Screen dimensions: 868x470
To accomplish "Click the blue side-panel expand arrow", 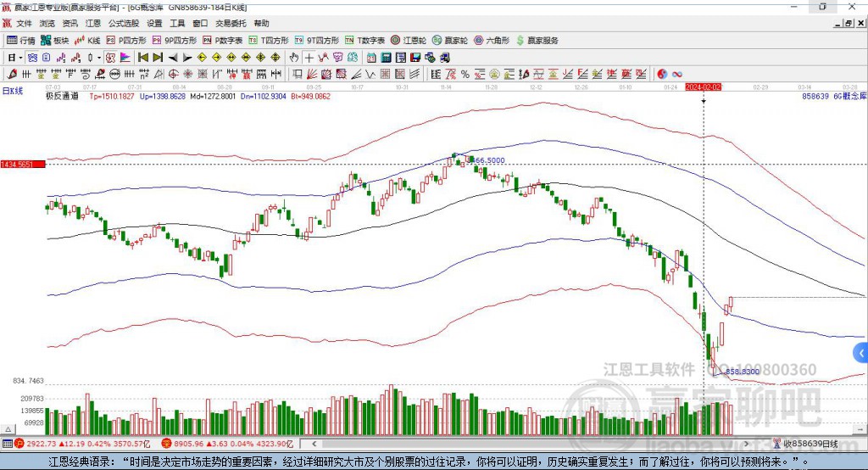I will pos(862,352).
